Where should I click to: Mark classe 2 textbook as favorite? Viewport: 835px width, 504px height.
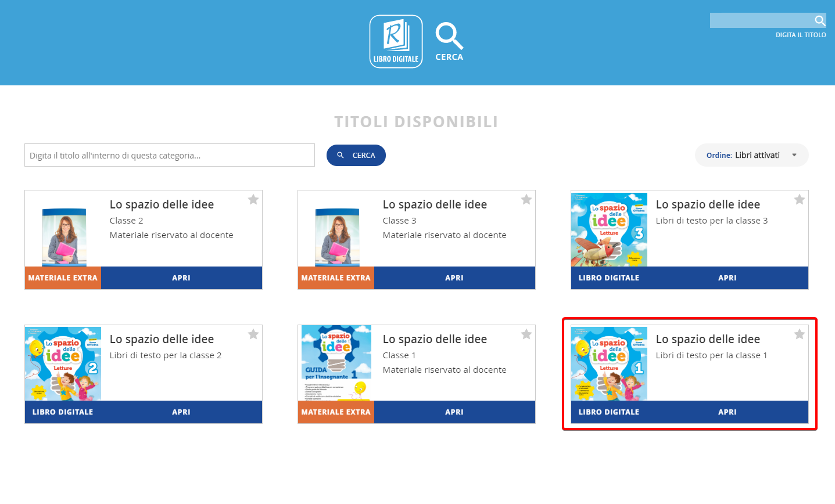(x=253, y=334)
